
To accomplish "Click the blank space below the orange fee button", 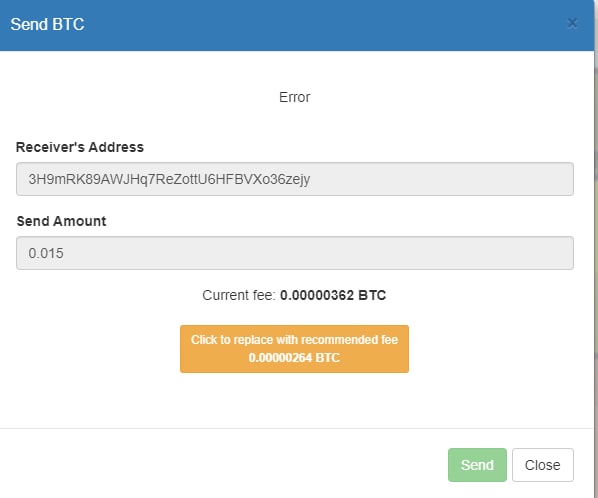I will 294,400.
